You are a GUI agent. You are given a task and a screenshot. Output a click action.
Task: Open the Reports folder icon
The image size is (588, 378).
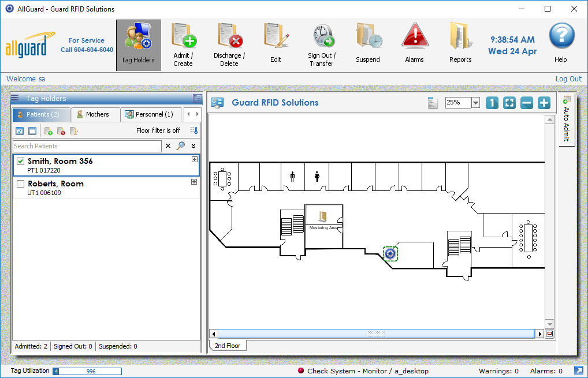coord(460,36)
